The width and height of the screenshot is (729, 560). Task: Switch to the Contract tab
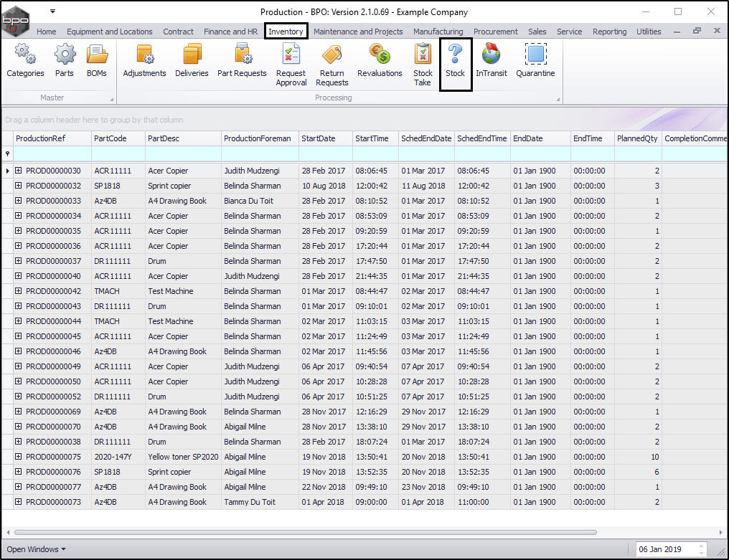pyautogui.click(x=178, y=32)
